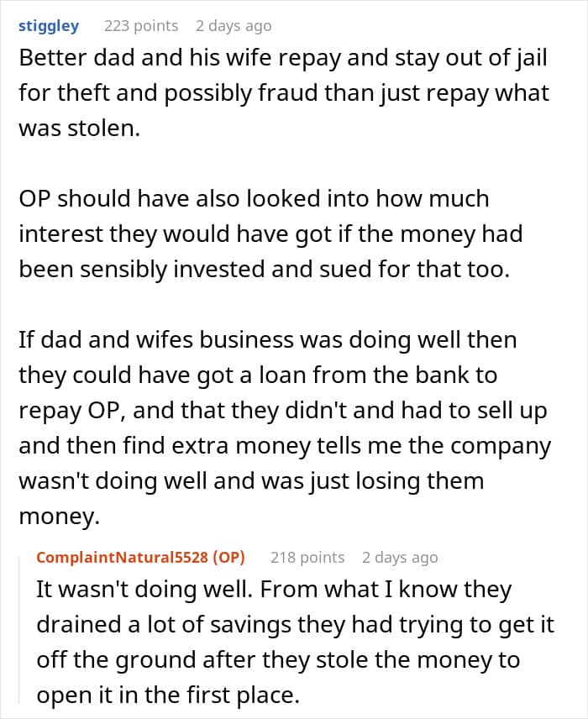Click the word "interest" in the second paragraph
Viewport: 588px width, 719px height.
coord(66,234)
